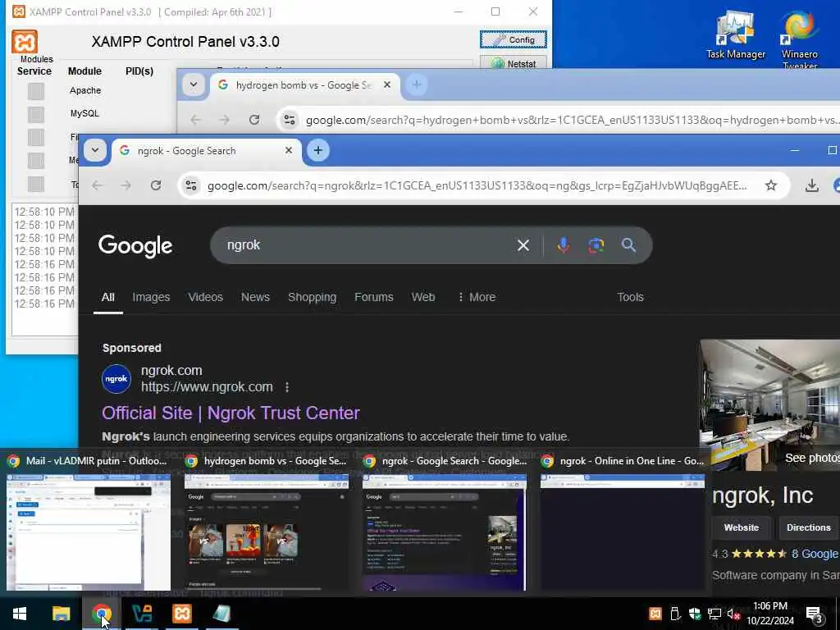Image resolution: width=840 pixels, height=630 pixels.
Task: Switch to Videos results tab
Action: coord(206,297)
